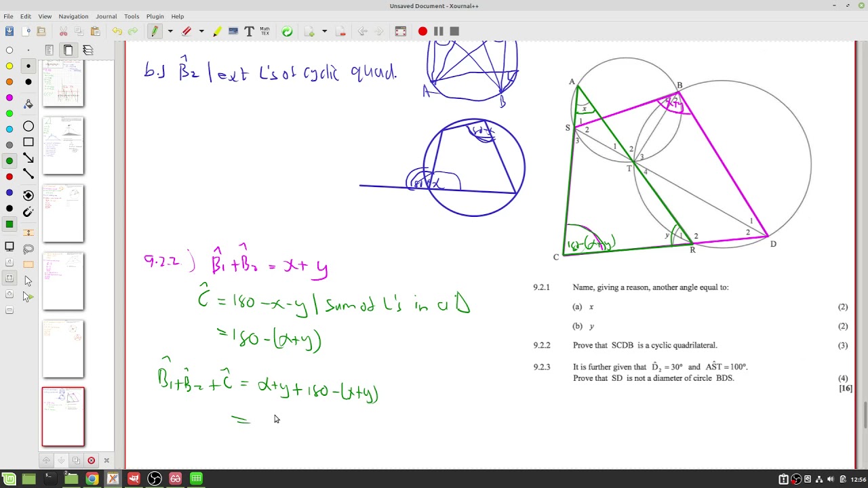The image size is (868, 488).
Task: Select the Text tool
Action: 249,31
